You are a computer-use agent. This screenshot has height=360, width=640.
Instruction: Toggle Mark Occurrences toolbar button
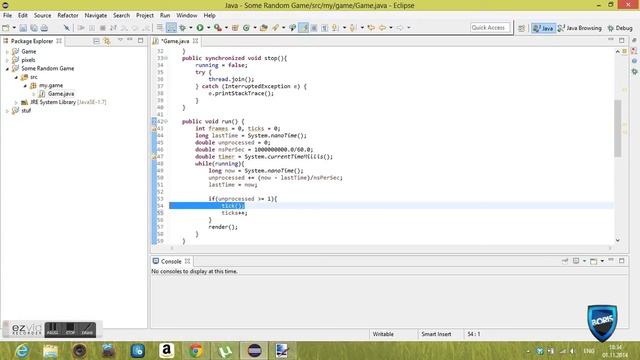point(304,28)
